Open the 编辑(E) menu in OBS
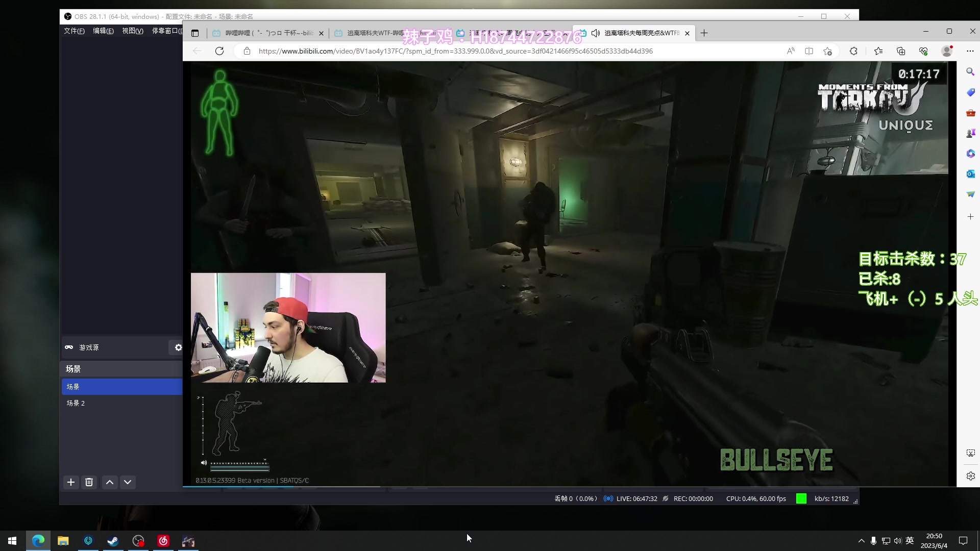 (x=103, y=31)
